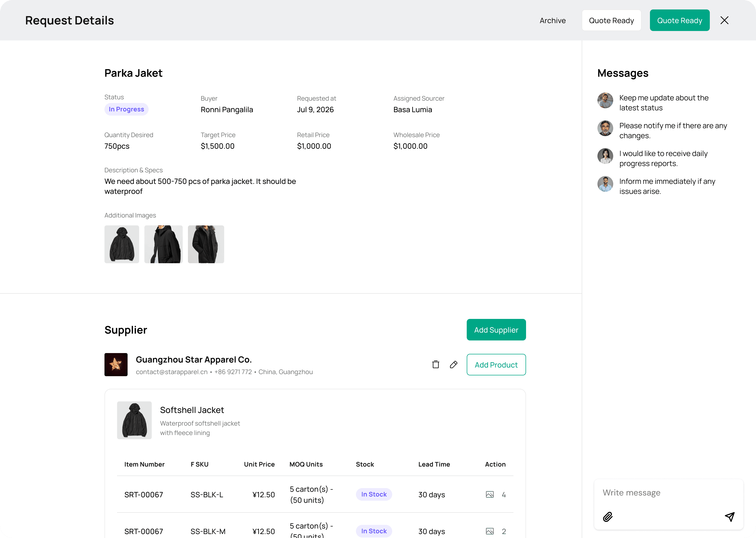Click target price $1,500.00 value
756x538 pixels.
point(217,146)
